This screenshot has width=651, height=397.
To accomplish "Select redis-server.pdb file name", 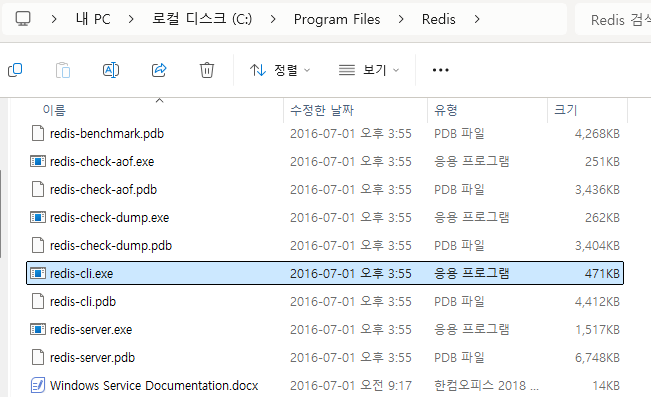I will tap(92, 358).
